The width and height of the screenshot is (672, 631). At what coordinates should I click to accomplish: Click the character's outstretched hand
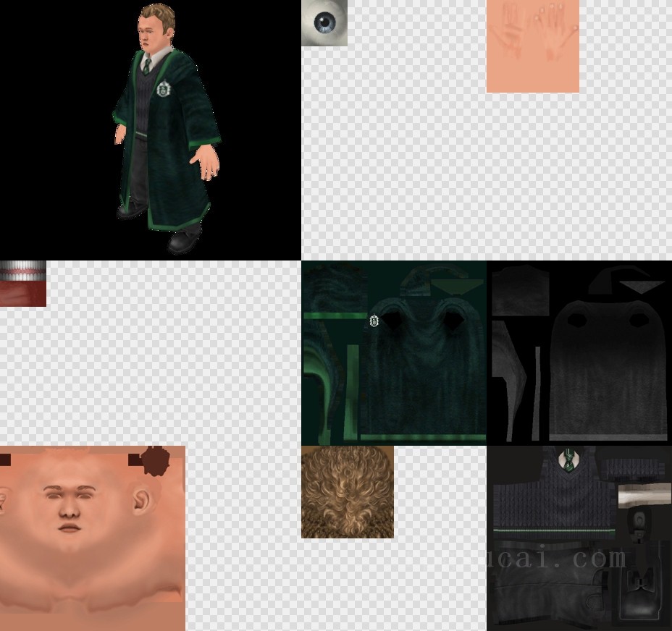coord(208,161)
